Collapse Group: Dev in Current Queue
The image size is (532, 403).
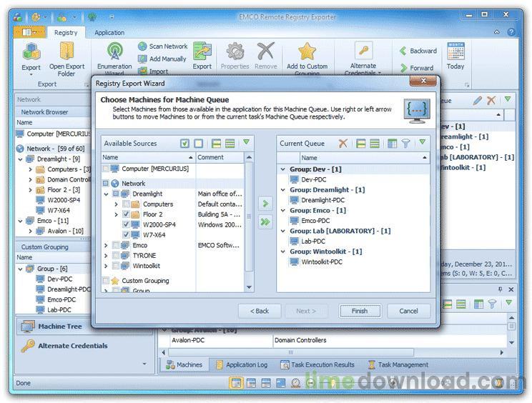pyautogui.click(x=282, y=169)
